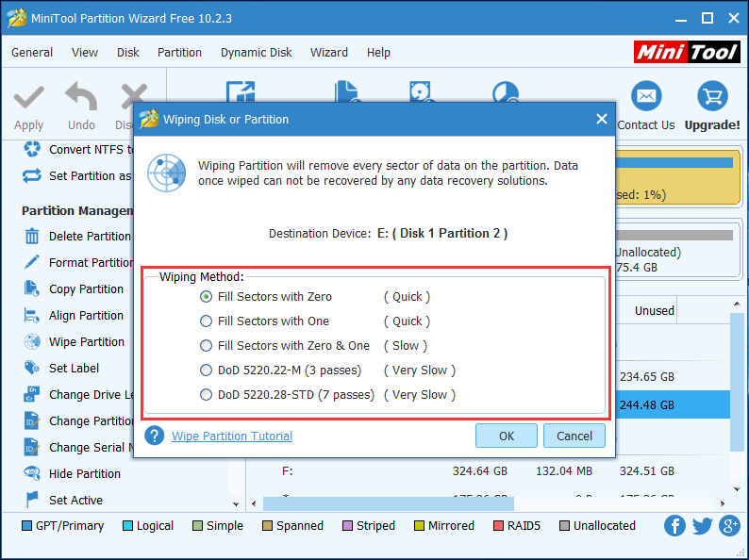Click Set Active in the sidebar
The image size is (749, 560).
pyautogui.click(x=75, y=500)
